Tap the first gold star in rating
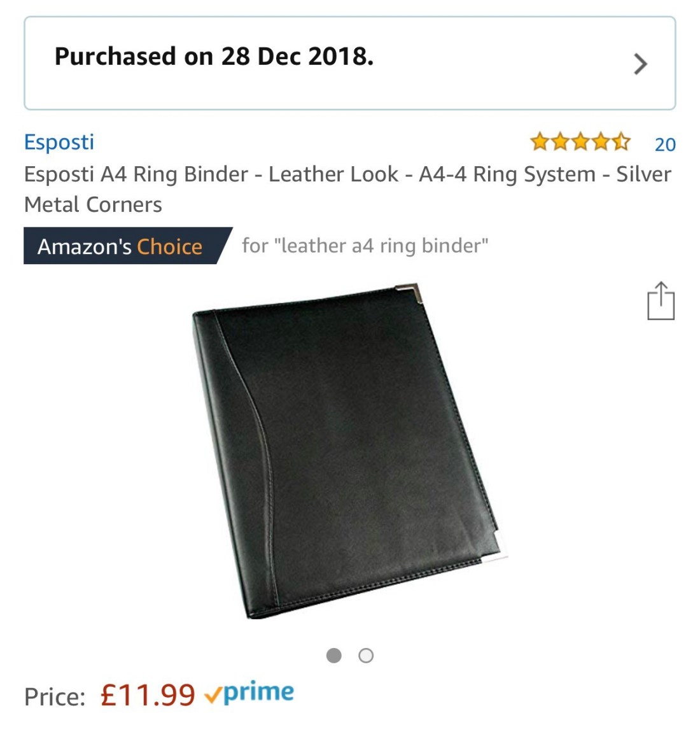 pos(540,142)
